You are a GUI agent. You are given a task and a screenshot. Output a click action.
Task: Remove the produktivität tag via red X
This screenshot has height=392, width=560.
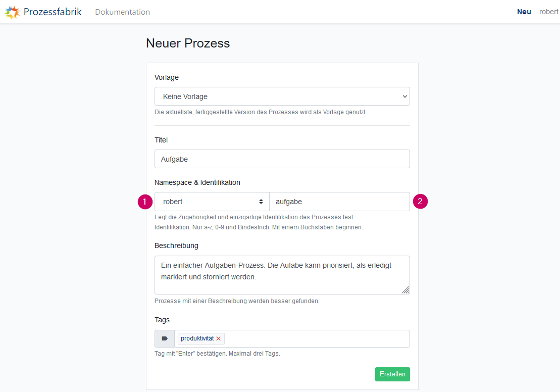[219, 338]
